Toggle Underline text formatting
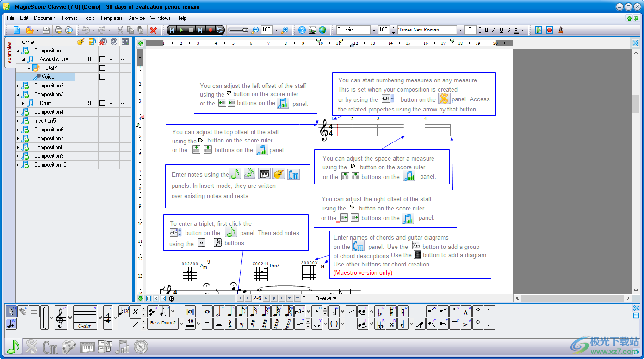Screen dimensions: 644x359 click(502, 30)
